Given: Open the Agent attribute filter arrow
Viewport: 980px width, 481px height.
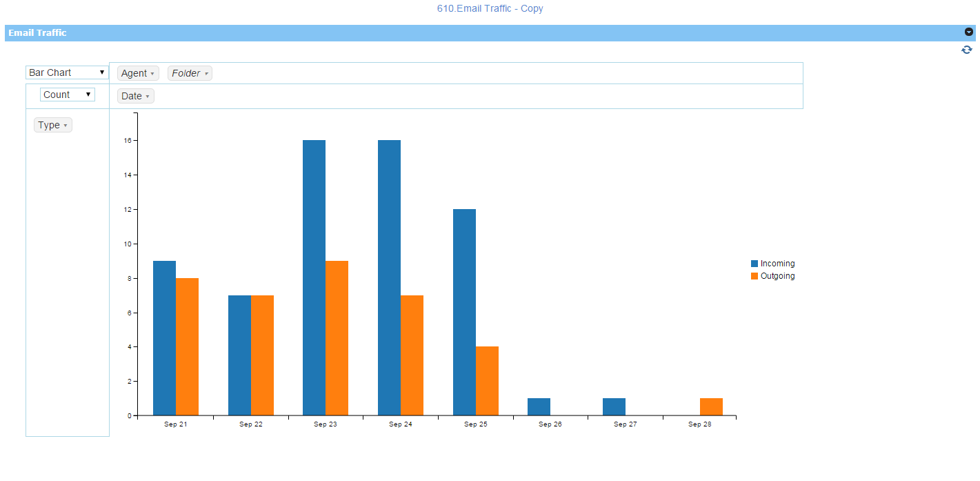Looking at the screenshot, I should [152, 74].
